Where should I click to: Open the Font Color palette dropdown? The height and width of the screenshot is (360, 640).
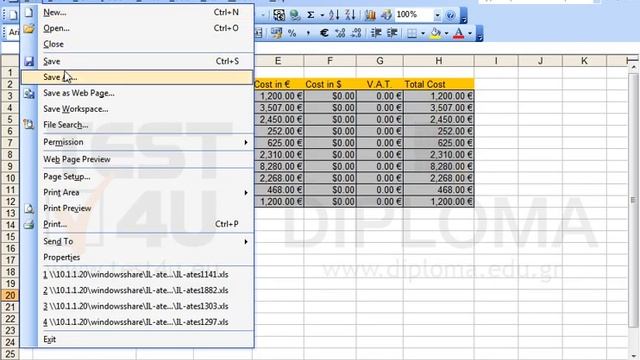click(x=470, y=33)
